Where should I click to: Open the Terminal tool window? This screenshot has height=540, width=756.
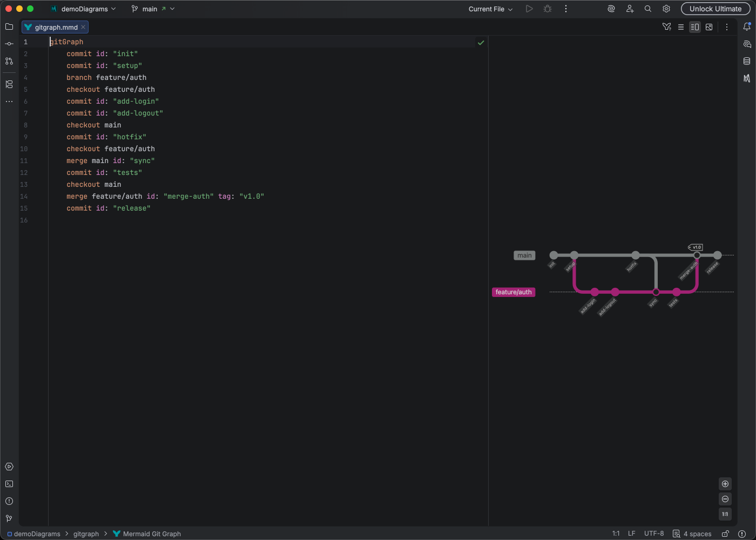pos(9,484)
